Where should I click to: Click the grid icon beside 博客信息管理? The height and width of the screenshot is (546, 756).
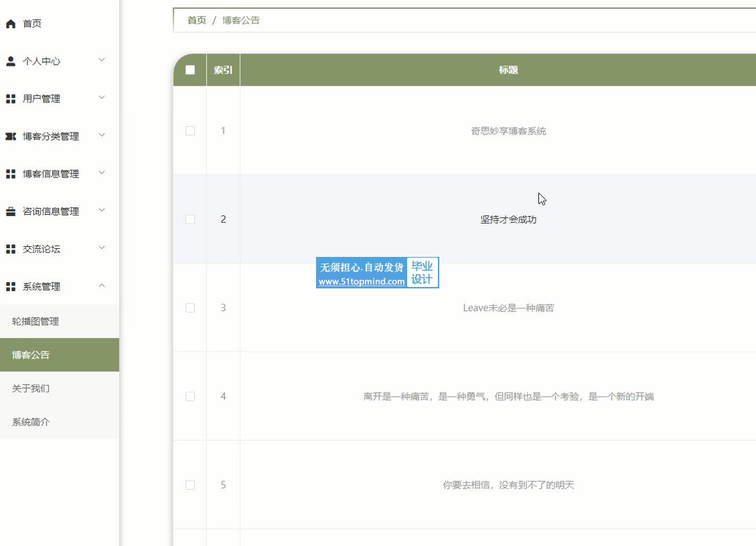[11, 174]
